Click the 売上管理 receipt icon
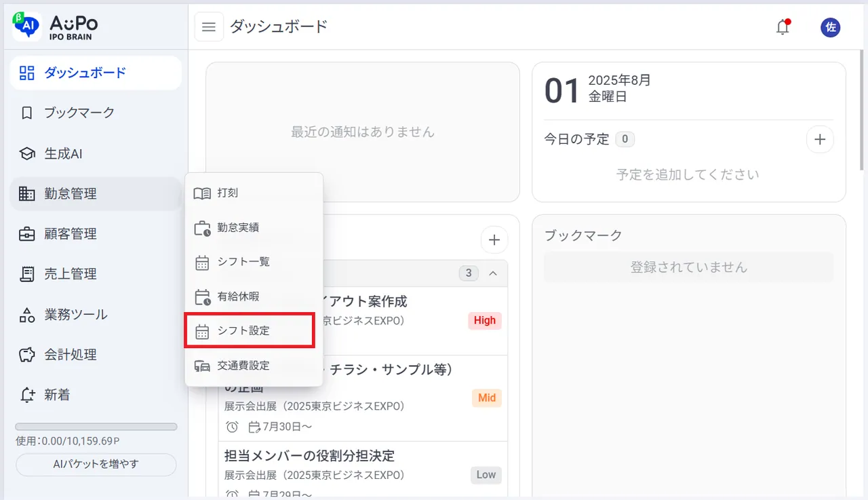The width and height of the screenshot is (868, 500). pos(26,274)
